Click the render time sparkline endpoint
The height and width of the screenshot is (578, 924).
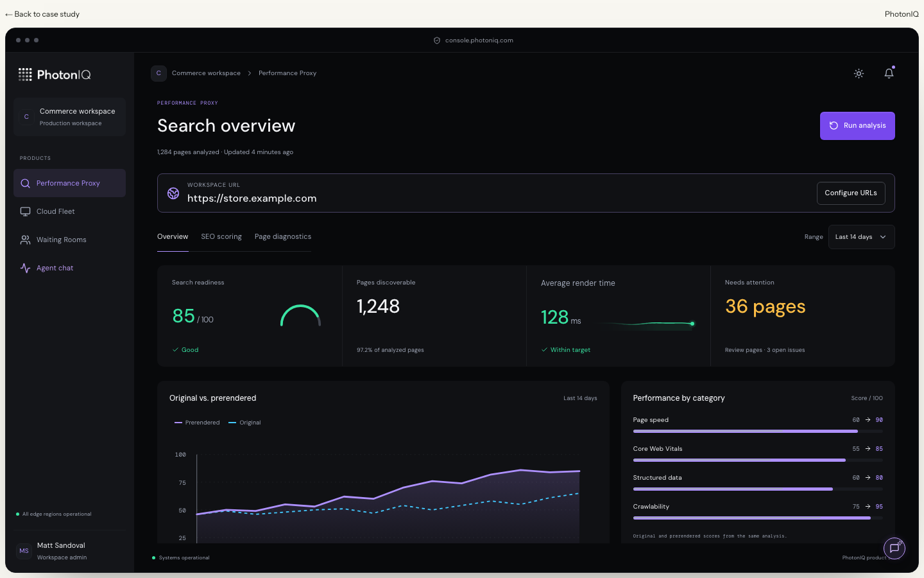click(x=692, y=324)
